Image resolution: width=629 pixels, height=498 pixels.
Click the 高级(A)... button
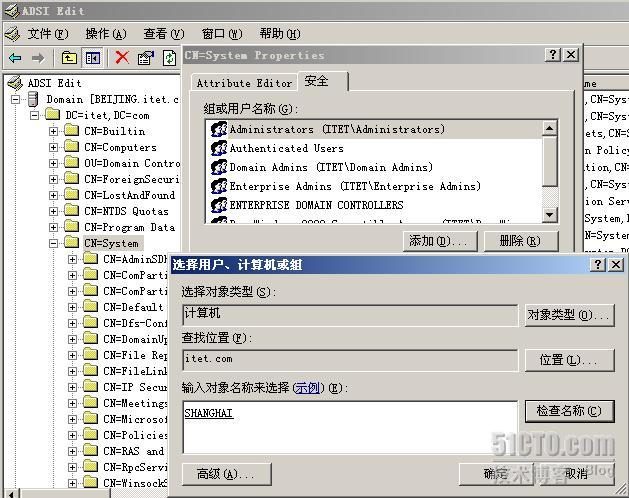pos(226,474)
